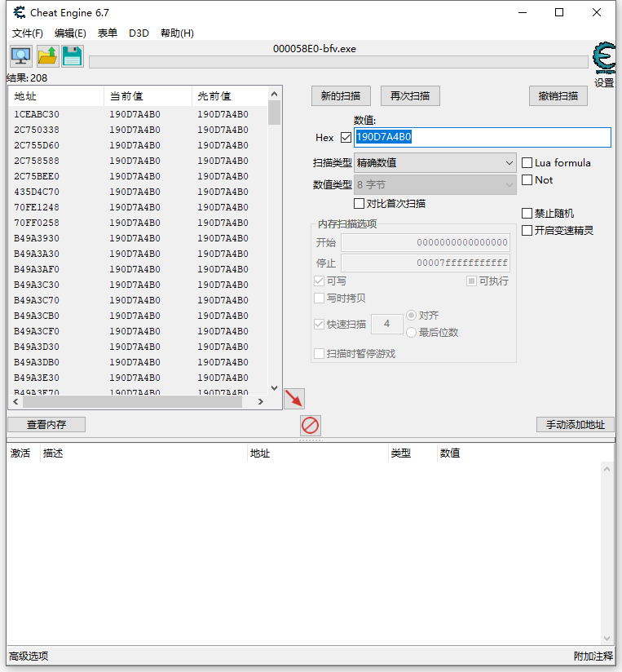Check the 写时拷贝 option
The height and width of the screenshot is (672, 622).
click(x=319, y=298)
